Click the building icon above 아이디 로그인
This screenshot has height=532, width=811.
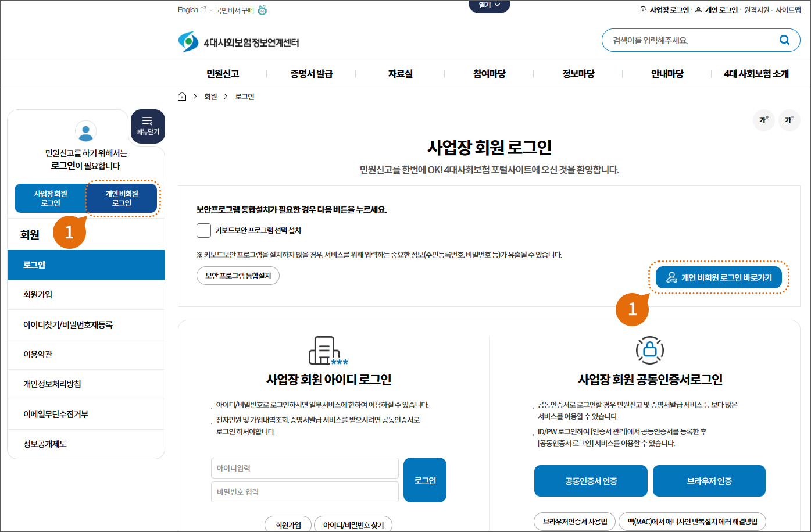click(327, 351)
